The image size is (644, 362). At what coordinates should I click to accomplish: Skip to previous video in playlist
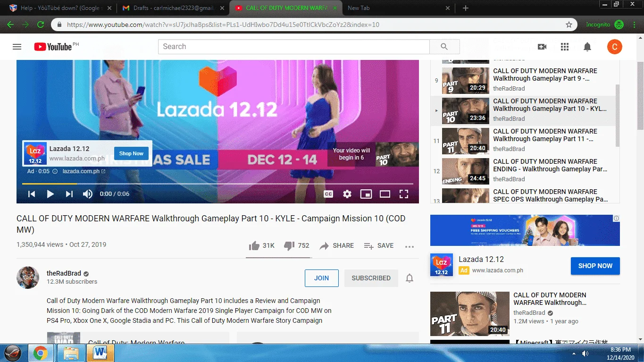point(31,194)
